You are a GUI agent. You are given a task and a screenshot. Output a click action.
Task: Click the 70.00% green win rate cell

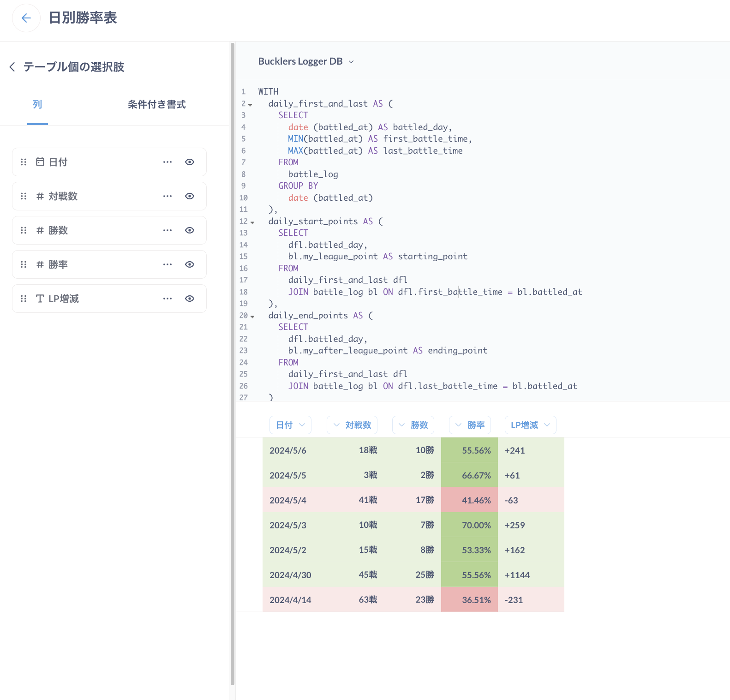coord(469,525)
